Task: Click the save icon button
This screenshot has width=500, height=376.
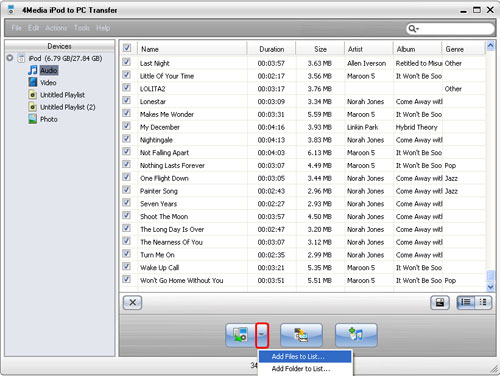Action: pos(440,303)
